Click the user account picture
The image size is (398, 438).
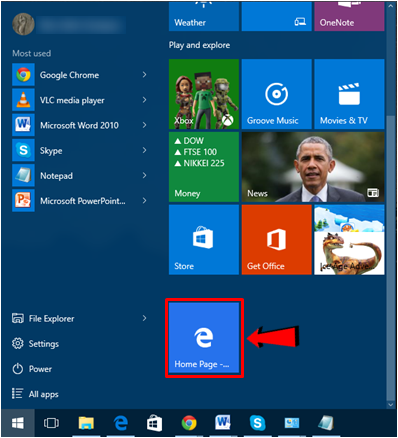pos(23,24)
